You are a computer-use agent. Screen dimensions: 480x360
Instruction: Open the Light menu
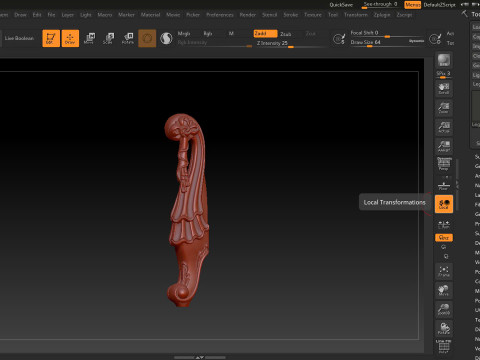tap(86, 15)
